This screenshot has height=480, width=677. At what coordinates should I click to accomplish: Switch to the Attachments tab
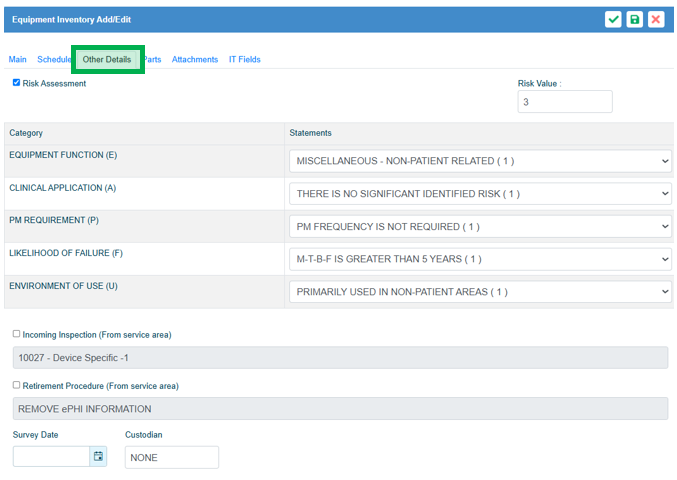[x=195, y=60]
